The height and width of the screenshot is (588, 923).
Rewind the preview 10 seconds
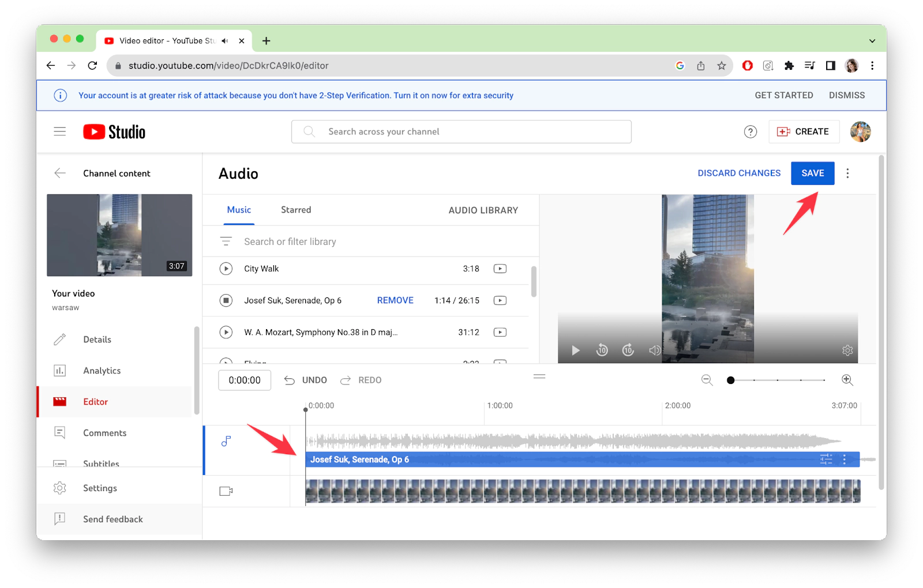click(602, 350)
